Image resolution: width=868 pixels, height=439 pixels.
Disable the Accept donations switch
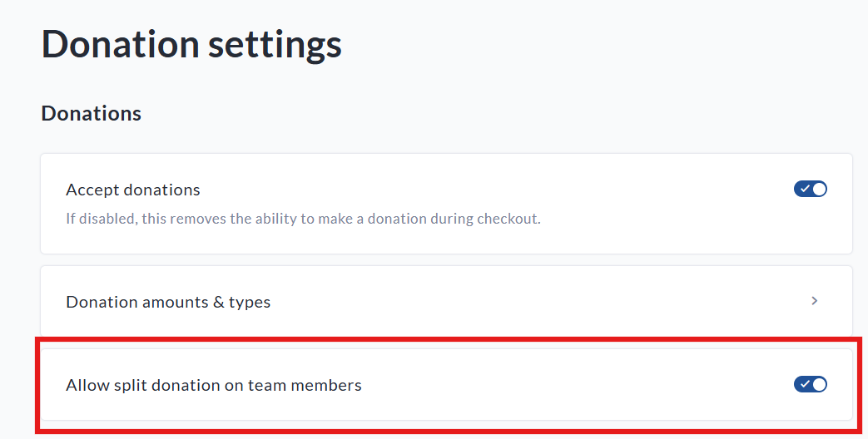coord(810,189)
